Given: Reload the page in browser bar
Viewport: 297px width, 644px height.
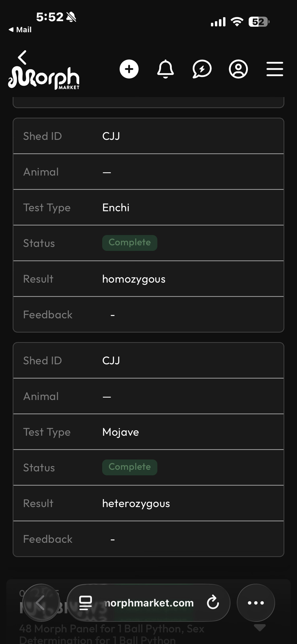Looking at the screenshot, I should point(213,603).
